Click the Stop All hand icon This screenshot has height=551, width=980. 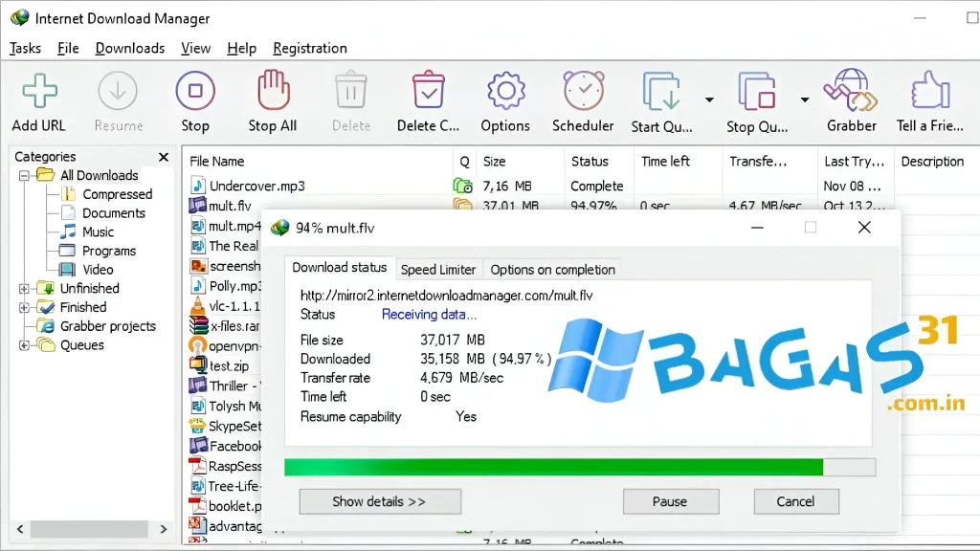coord(273,90)
